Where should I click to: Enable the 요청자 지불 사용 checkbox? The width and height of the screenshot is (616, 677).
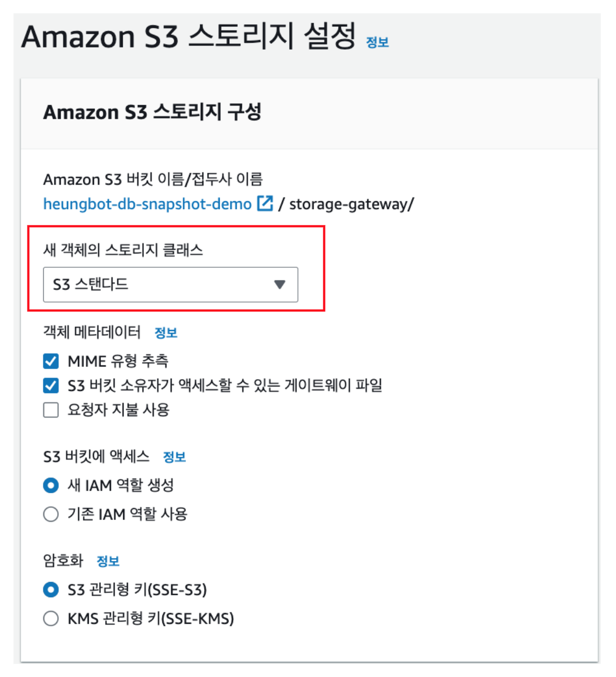coord(51,410)
